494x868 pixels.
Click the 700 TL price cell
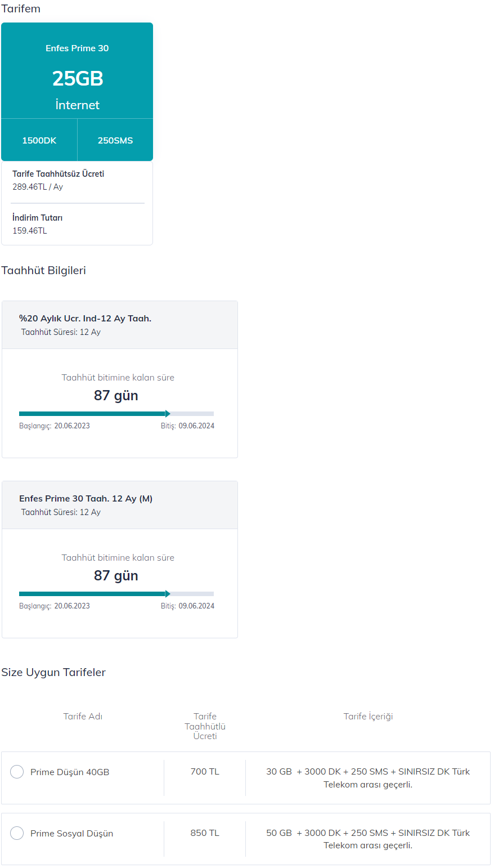(205, 772)
